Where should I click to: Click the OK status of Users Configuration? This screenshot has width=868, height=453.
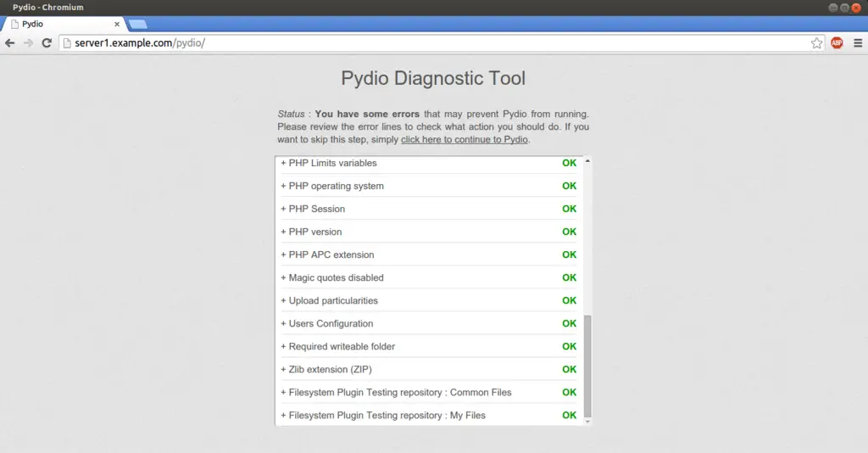[x=569, y=323]
